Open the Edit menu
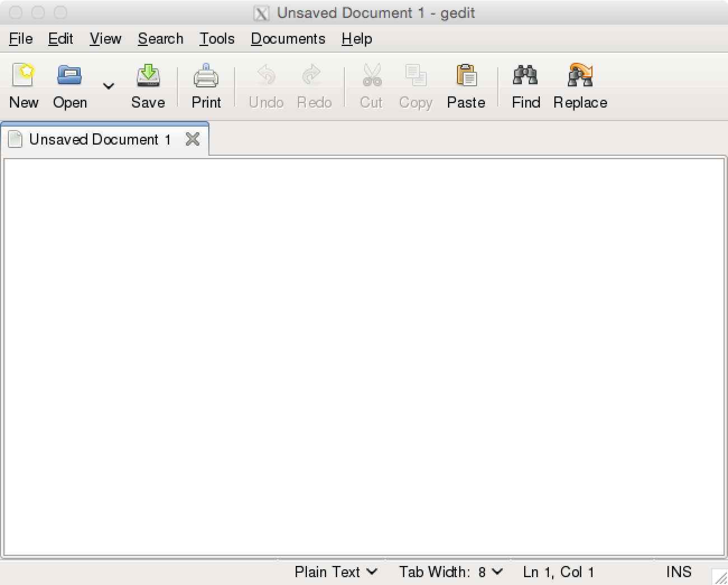Image resolution: width=728 pixels, height=585 pixels. [60, 39]
